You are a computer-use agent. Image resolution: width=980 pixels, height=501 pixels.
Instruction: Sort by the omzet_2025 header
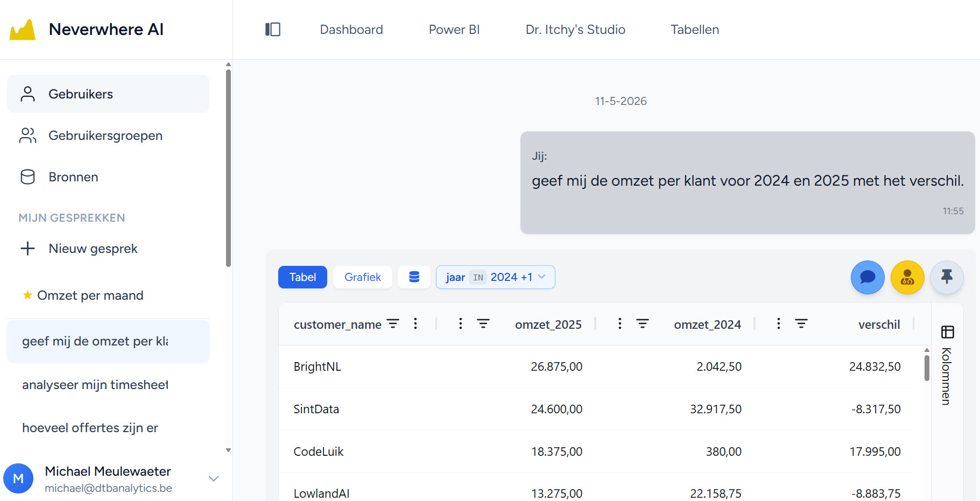(x=548, y=324)
